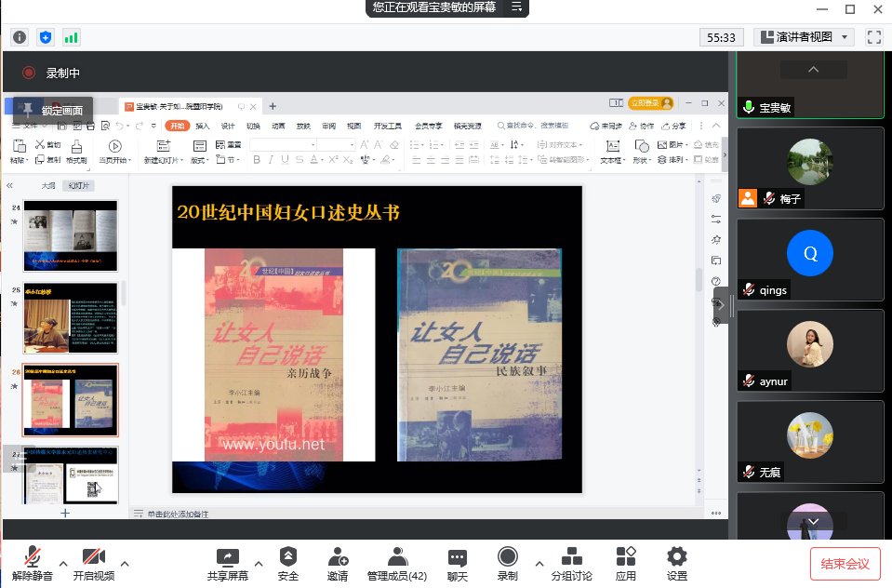Open the 开始 ribbon tab
The height and width of the screenshot is (588, 892).
178,126
